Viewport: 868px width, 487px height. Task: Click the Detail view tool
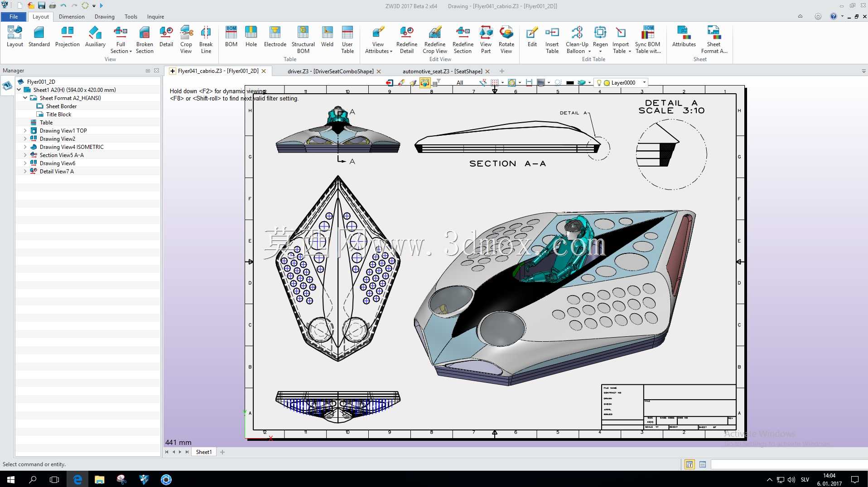pos(166,36)
